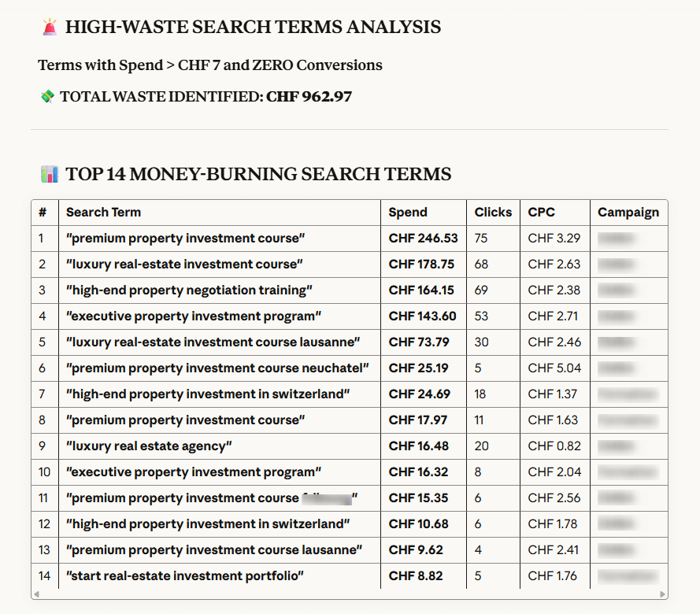This screenshot has height=614, width=700.
Task: Select "luxury real estate agency" in row 9
Action: (x=150, y=446)
